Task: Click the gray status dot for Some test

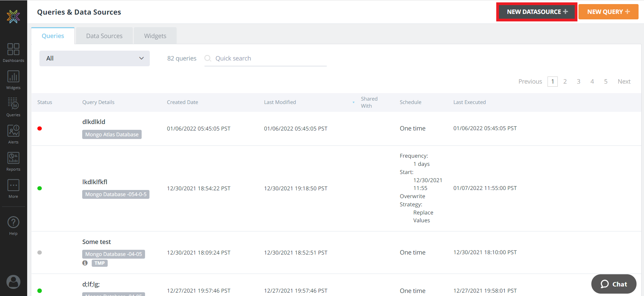Action: coord(39,253)
